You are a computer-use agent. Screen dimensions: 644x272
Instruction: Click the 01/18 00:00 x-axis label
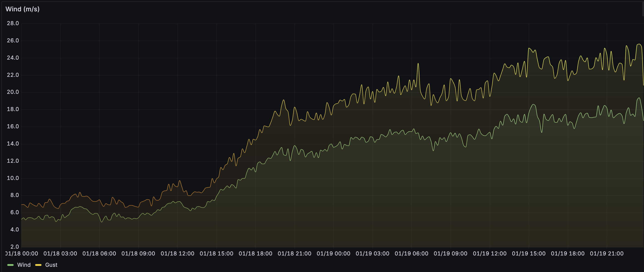(22, 253)
